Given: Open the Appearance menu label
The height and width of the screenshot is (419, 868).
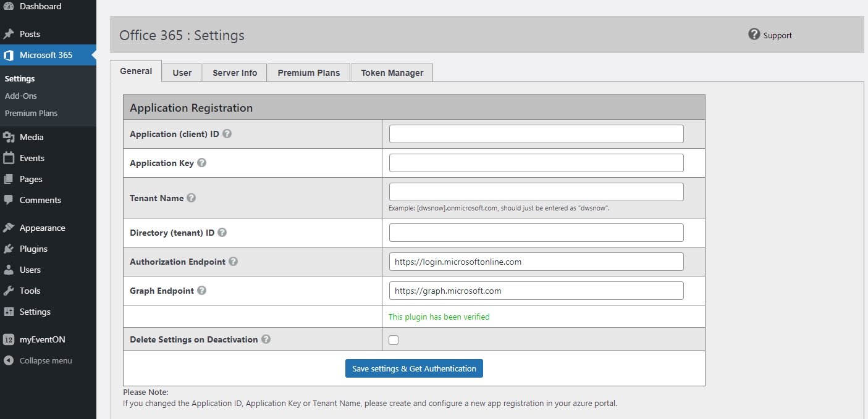Looking at the screenshot, I should [42, 228].
